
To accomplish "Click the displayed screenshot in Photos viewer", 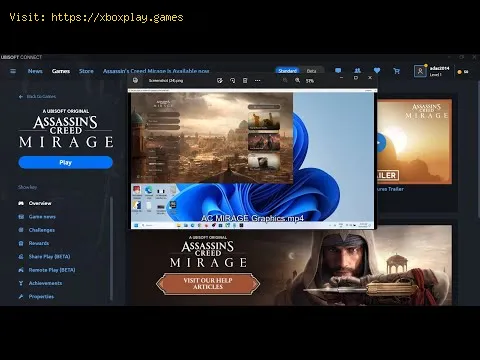I will pyautogui.click(x=253, y=159).
